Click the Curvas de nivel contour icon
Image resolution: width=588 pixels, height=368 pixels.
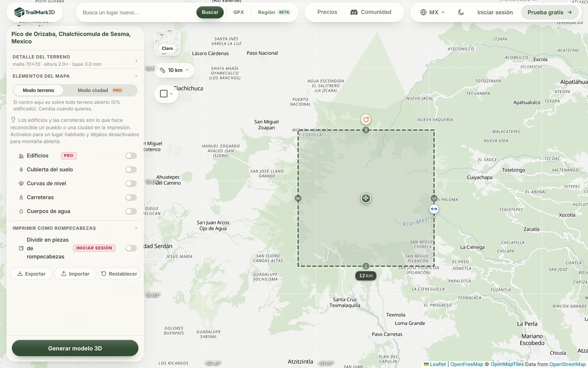point(21,184)
